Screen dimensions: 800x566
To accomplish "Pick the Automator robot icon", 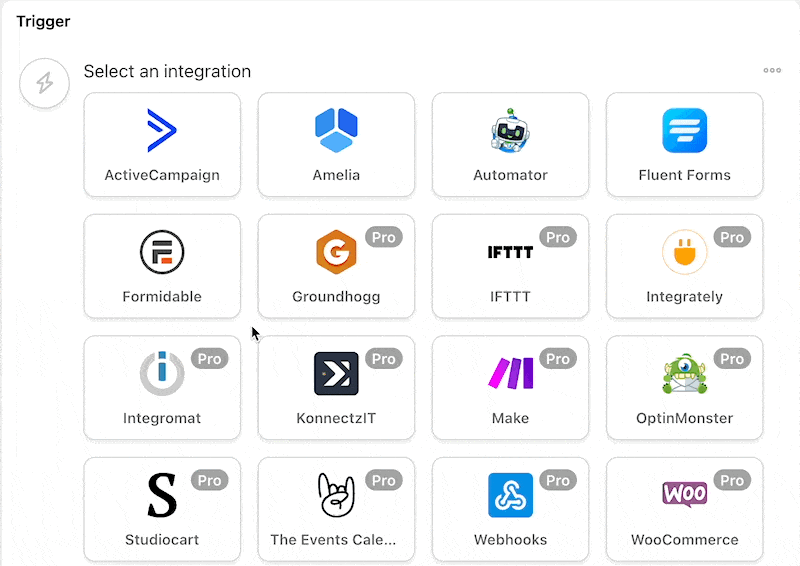I will (x=510, y=130).
